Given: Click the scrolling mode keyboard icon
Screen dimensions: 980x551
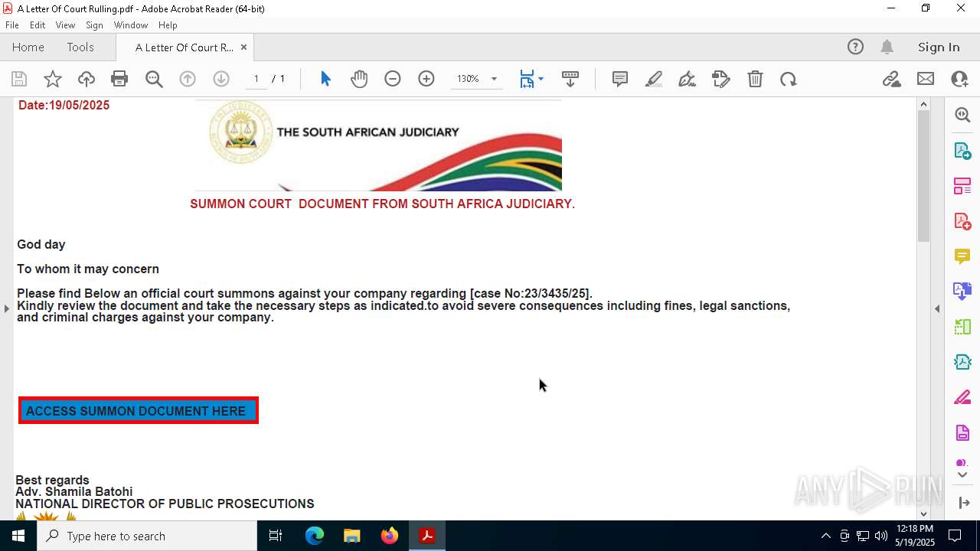Looking at the screenshot, I should pyautogui.click(x=570, y=79).
